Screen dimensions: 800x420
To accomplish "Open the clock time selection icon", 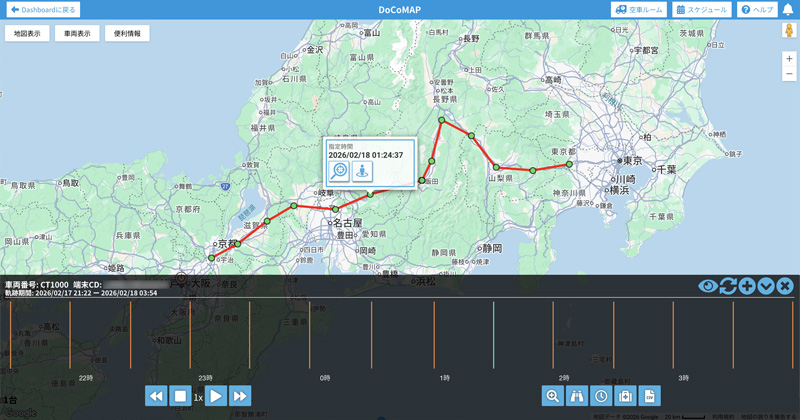I will [601, 396].
